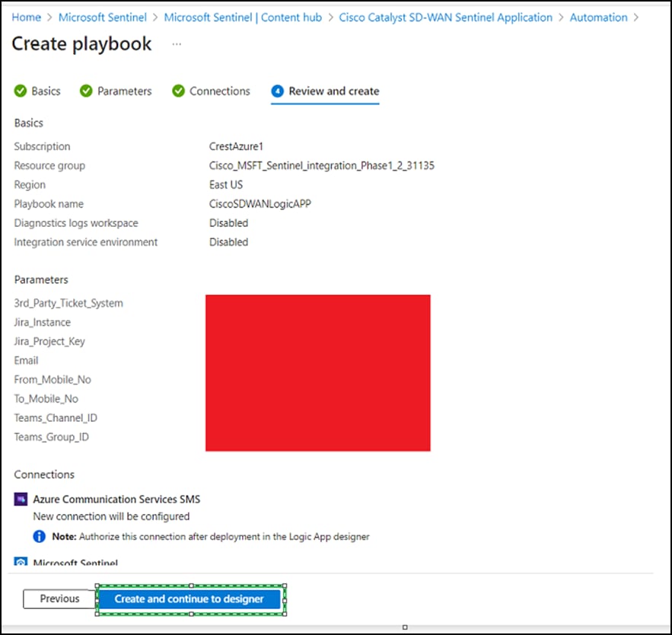Screen dimensions: 672x635
Task: Click the Basics section heading
Action: point(29,123)
